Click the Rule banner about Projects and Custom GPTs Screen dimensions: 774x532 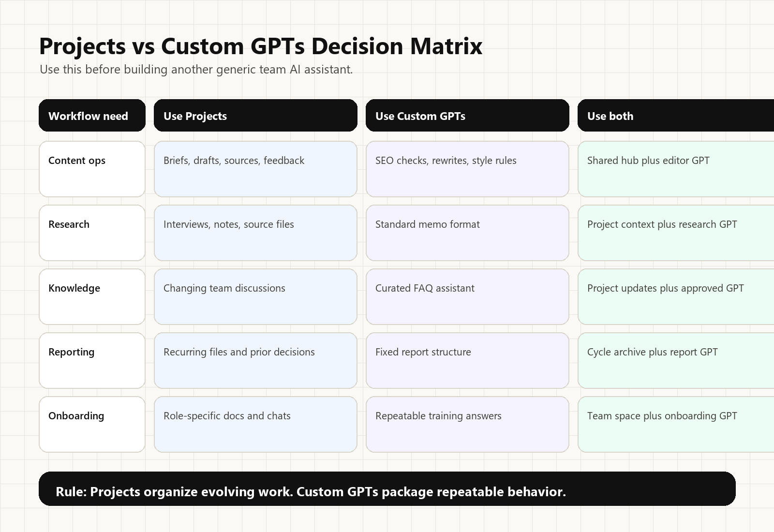coord(387,488)
